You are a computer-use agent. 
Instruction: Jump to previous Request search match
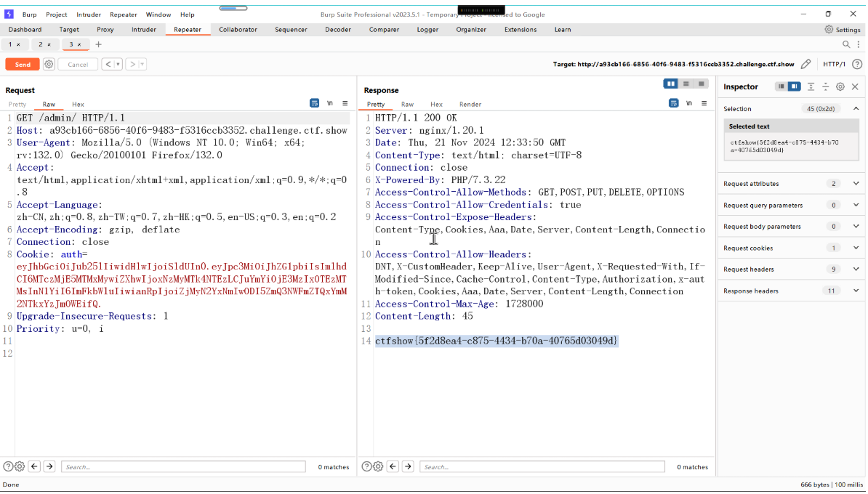[34, 467]
